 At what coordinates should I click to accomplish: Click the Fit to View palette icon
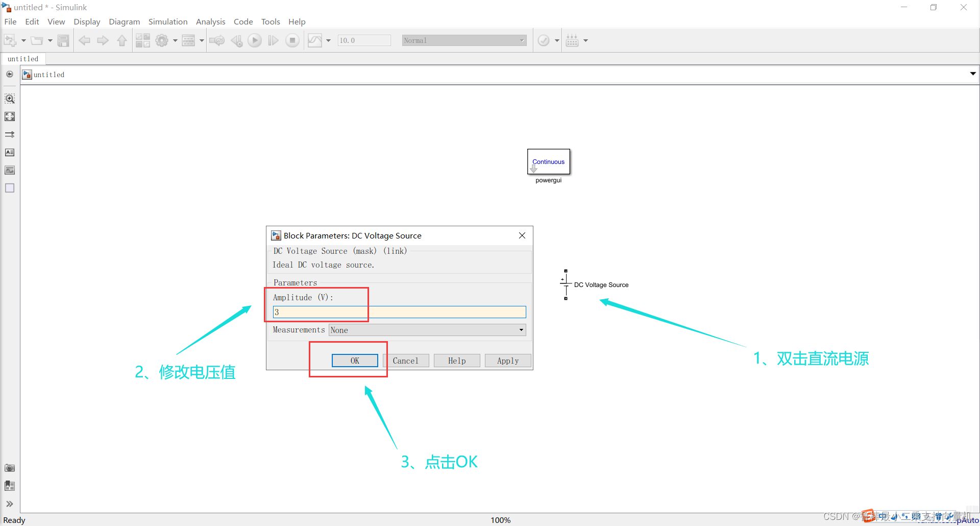coord(10,116)
